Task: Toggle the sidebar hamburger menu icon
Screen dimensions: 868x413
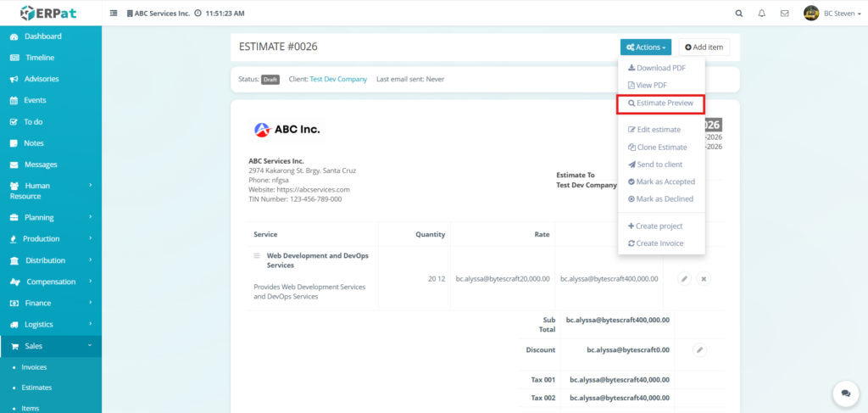Action: 114,14
